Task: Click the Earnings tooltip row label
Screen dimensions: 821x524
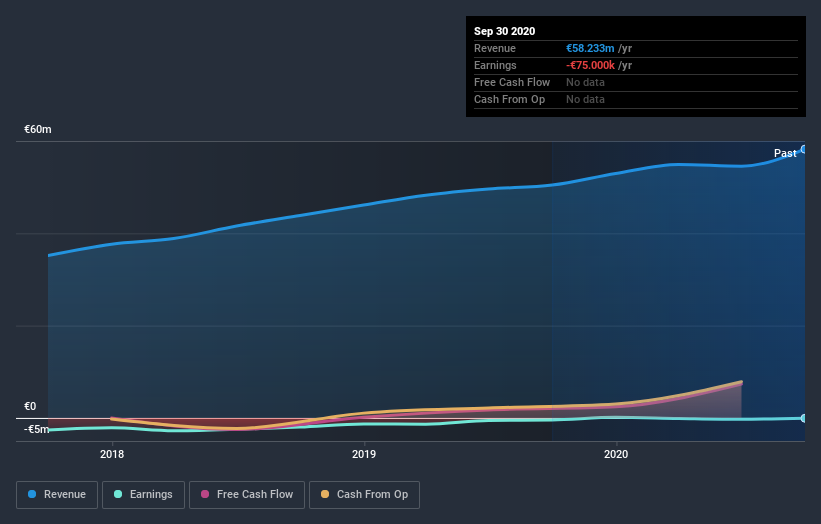Action: point(495,65)
